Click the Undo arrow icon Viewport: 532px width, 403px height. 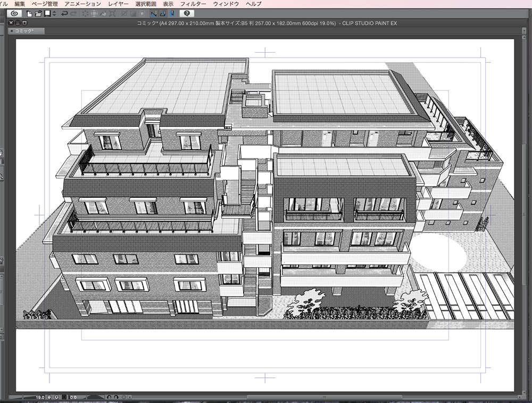click(x=63, y=13)
